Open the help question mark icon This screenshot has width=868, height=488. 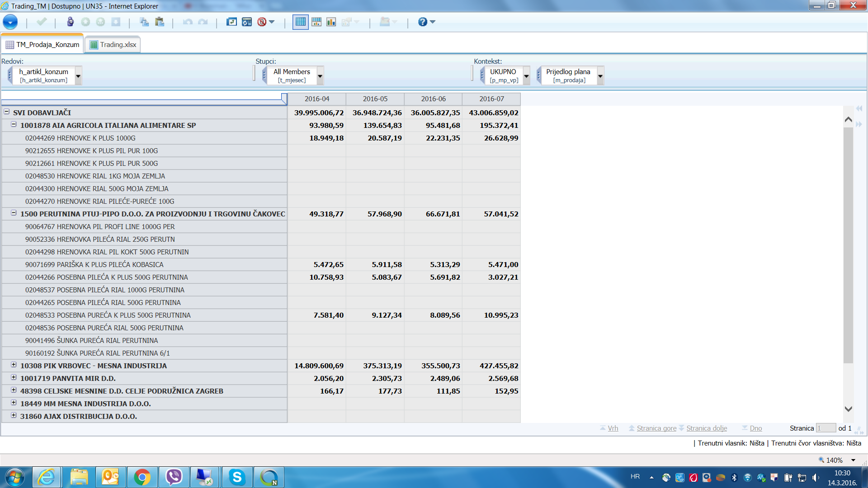point(422,22)
